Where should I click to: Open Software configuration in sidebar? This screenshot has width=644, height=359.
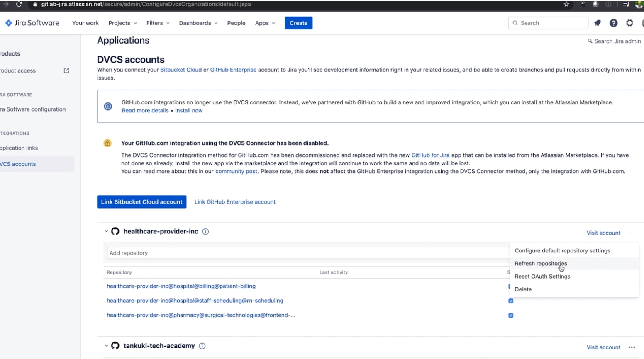click(x=33, y=109)
